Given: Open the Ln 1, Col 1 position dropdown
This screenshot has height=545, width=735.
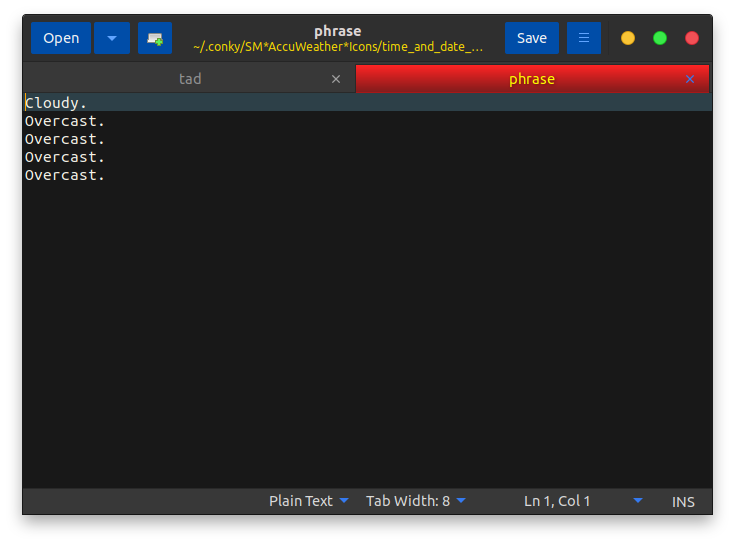Looking at the screenshot, I should pyautogui.click(x=583, y=501).
